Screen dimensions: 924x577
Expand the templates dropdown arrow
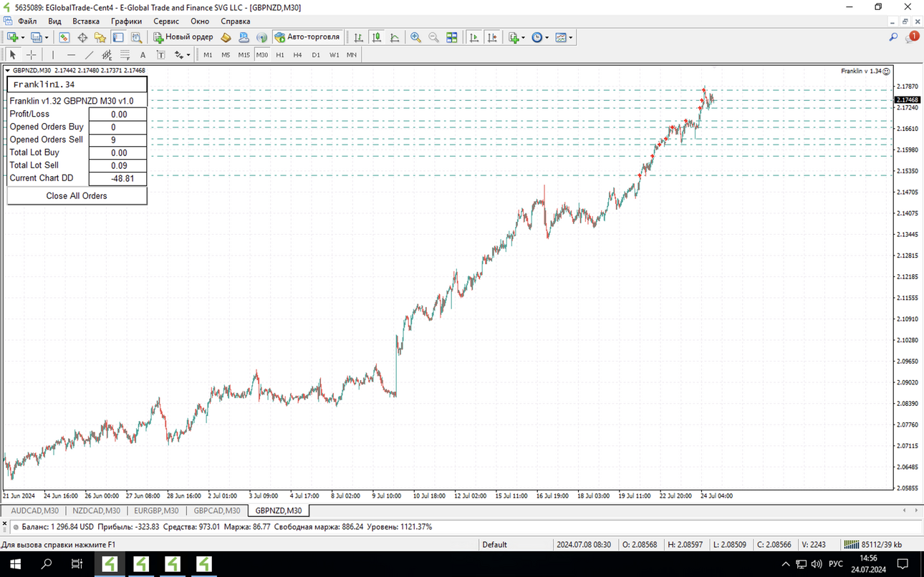tap(571, 37)
